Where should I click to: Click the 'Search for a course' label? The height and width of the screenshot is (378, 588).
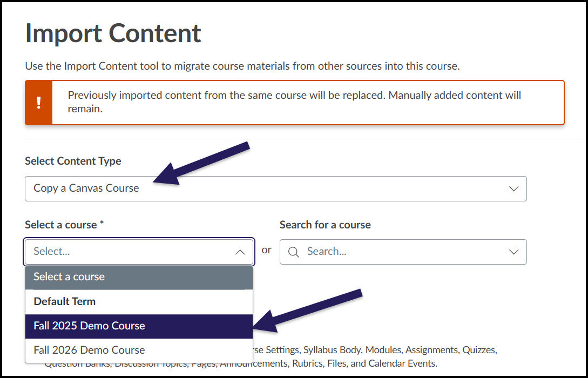click(x=325, y=225)
